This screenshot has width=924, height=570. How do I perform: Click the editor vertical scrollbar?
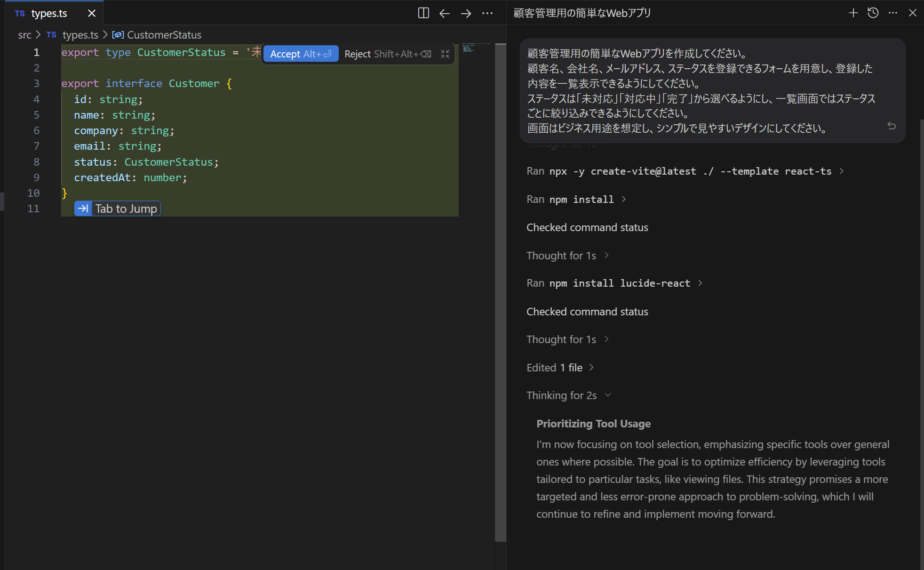pos(501,292)
